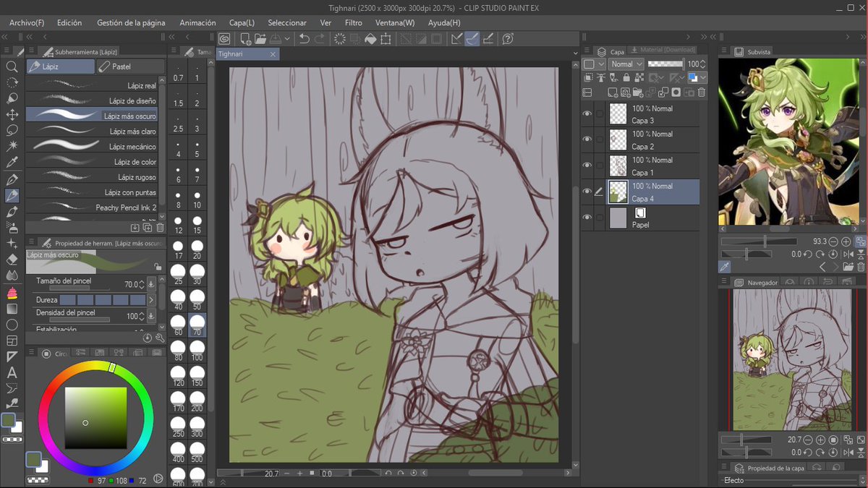Open CLIP STUDIO launcher icon

(x=224, y=38)
